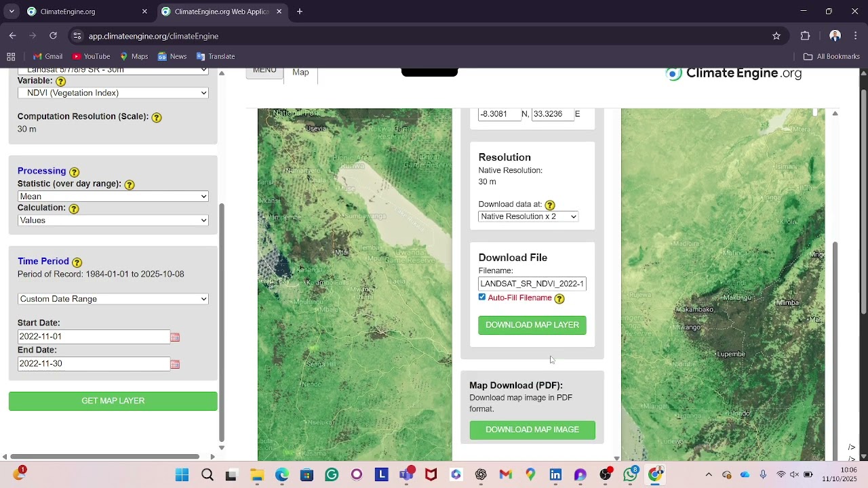Open help for Statistic over day range
Screen dimensions: 868x488
130,184
